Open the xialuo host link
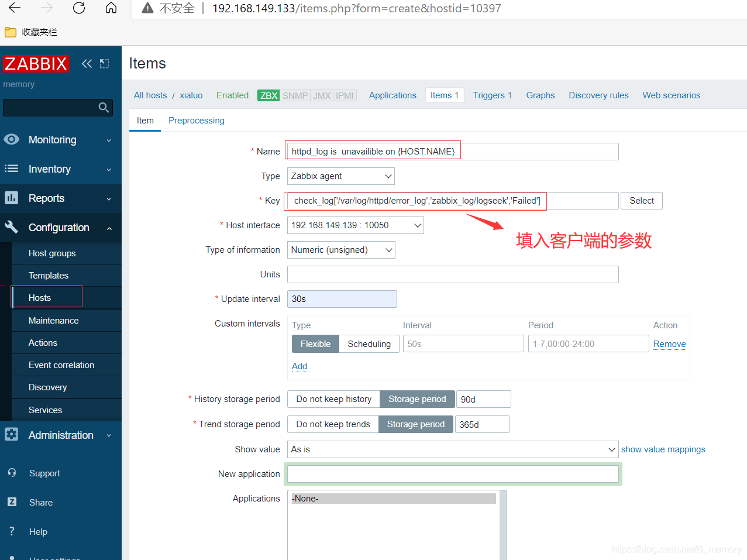This screenshot has width=747, height=560. tap(191, 95)
